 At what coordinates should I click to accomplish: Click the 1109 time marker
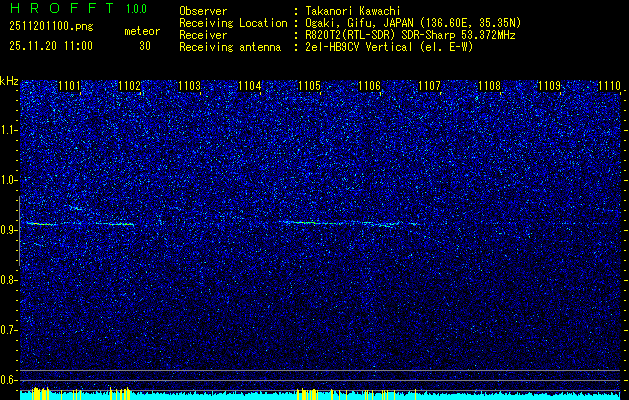tap(549, 86)
